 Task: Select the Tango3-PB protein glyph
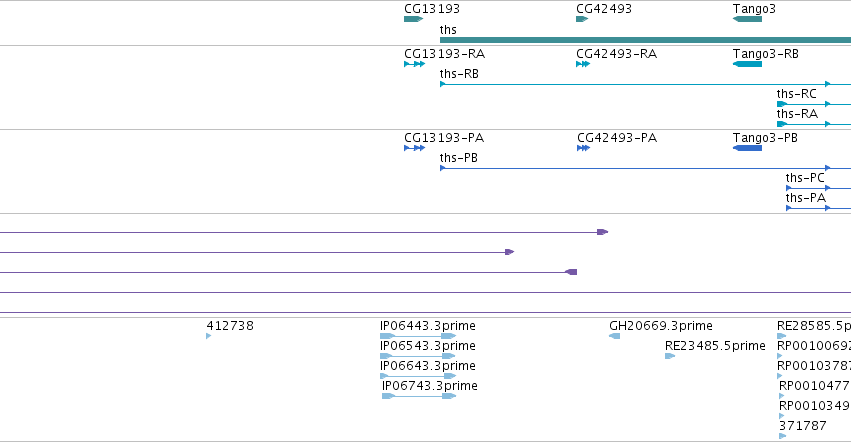click(x=747, y=148)
